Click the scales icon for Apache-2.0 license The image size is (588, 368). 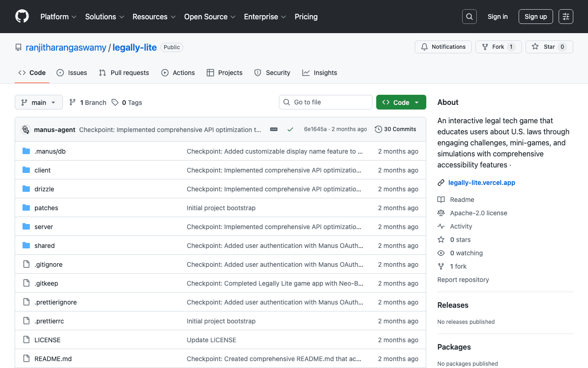point(441,213)
